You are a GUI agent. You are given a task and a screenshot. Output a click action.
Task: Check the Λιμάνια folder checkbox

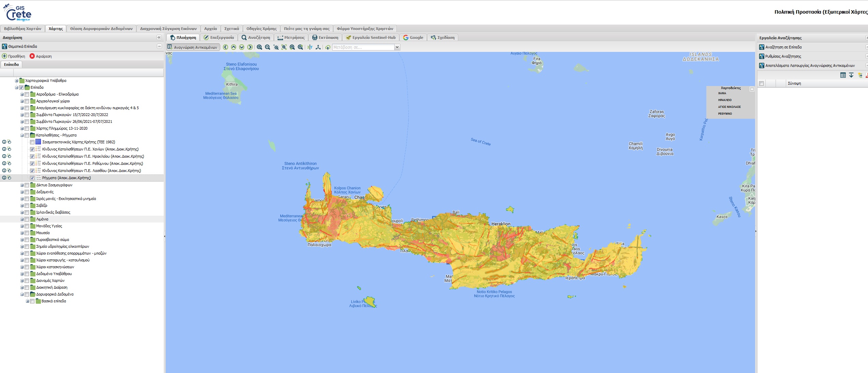coord(27,219)
